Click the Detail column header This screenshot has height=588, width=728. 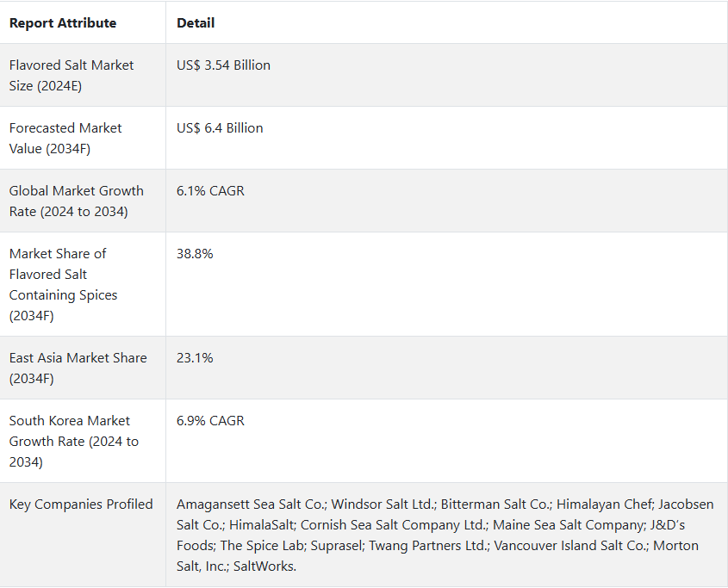point(196,23)
